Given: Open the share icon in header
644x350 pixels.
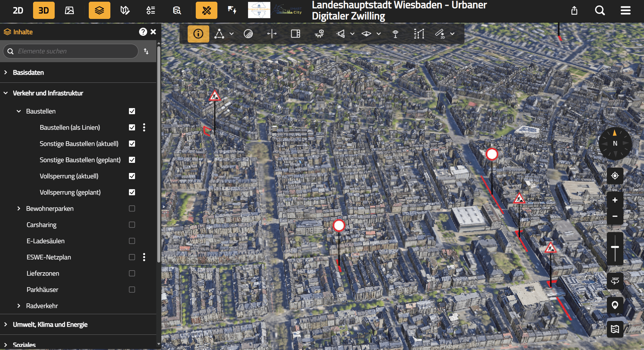Looking at the screenshot, I should coord(574,11).
